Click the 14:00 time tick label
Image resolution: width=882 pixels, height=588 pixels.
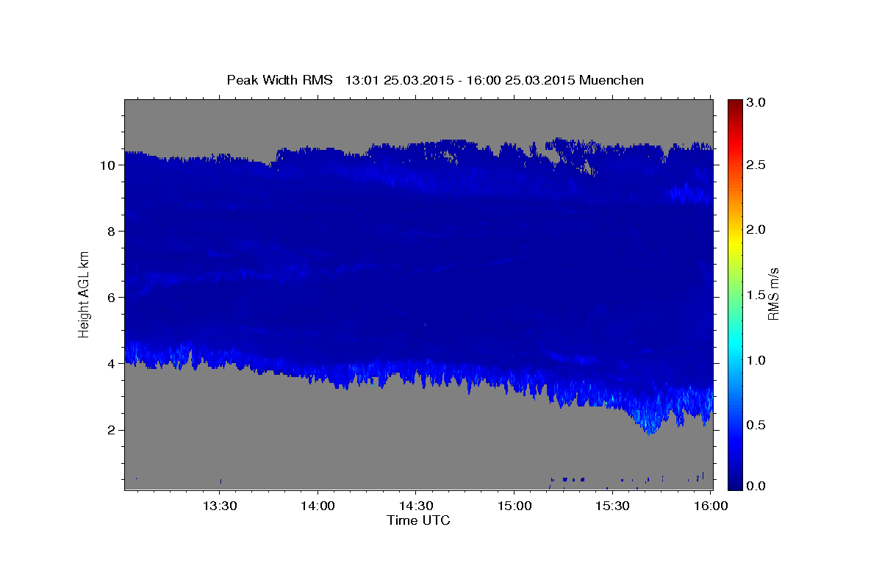[x=318, y=506]
